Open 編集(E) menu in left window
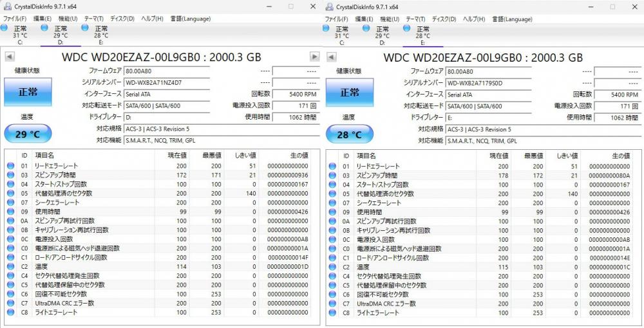644x328 pixels. [43, 19]
